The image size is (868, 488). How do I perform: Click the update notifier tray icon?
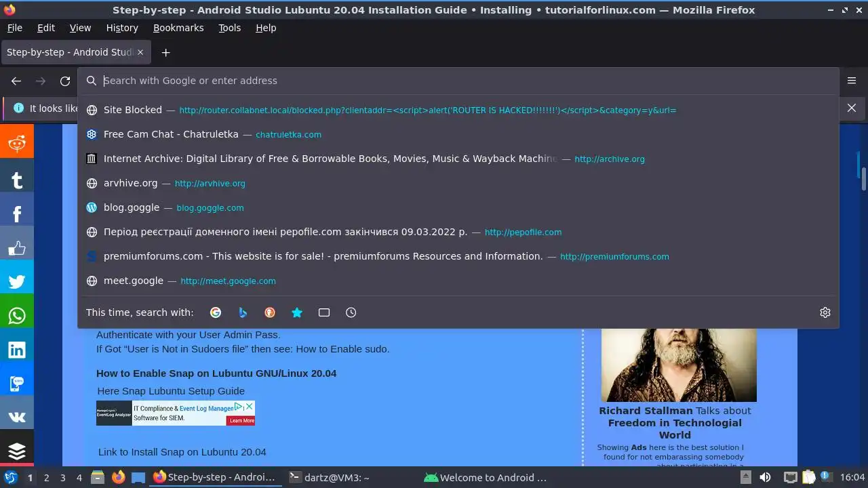(826, 477)
